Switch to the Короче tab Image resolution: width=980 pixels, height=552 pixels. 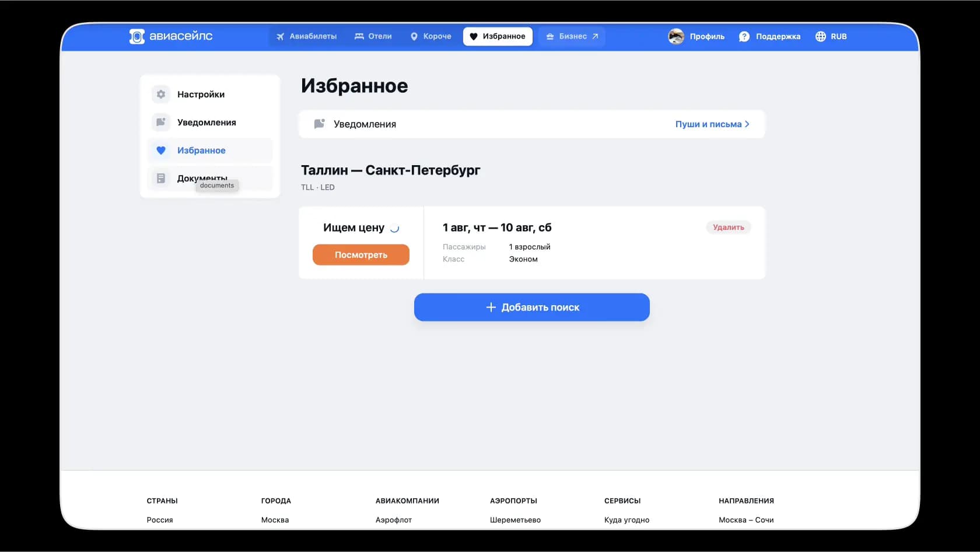(431, 36)
